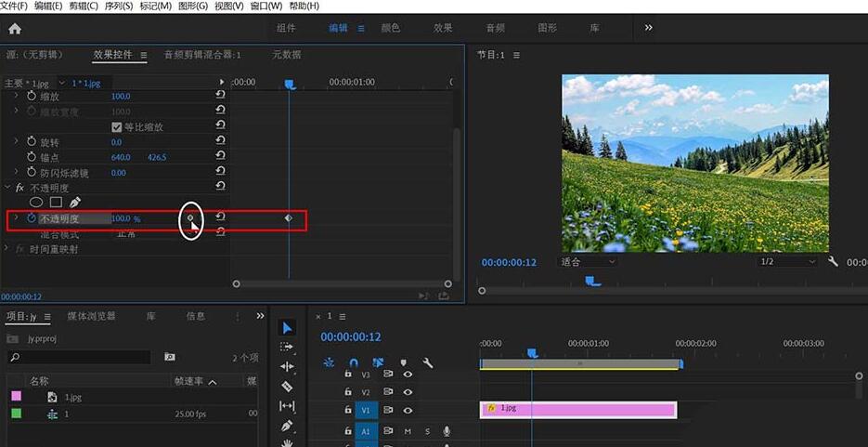Screen dimensions: 868x447
Task: Toggle 等比缩放 checkbox
Action: (116, 127)
